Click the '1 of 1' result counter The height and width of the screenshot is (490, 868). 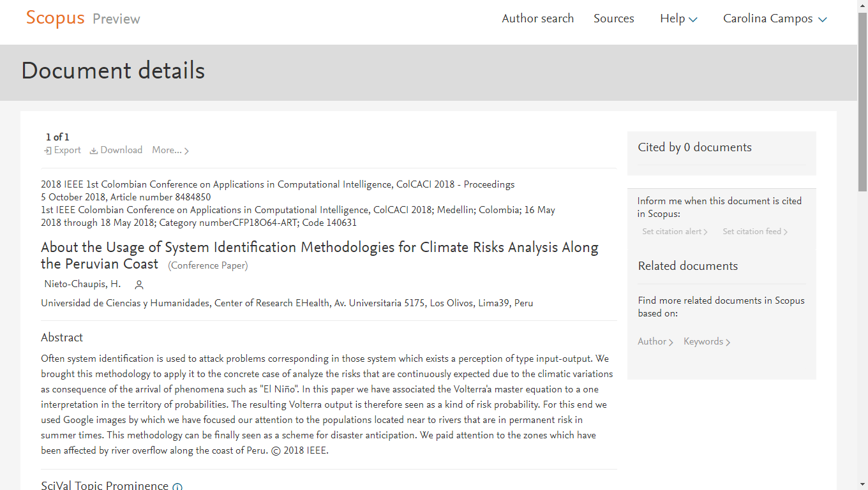(57, 137)
